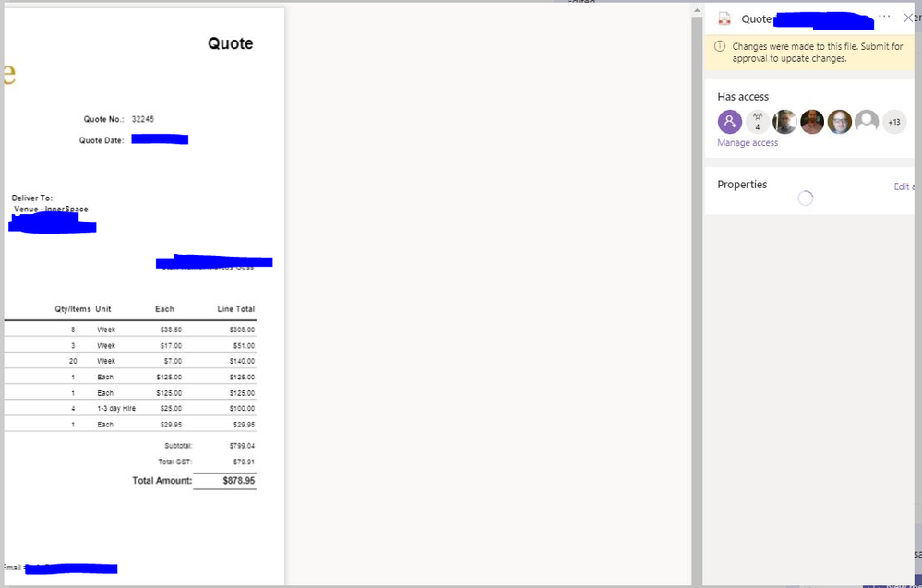The height and width of the screenshot is (588, 922).
Task: Open the group avatar showing 4 members
Action: tap(758, 122)
